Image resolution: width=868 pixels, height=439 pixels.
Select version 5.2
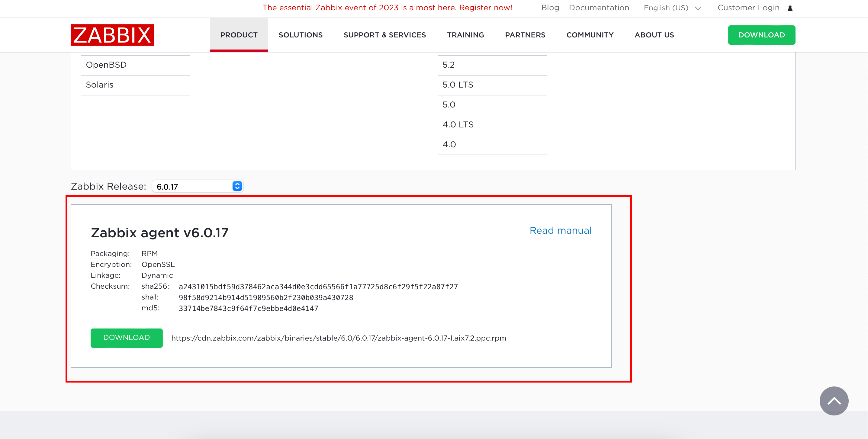tap(492, 65)
